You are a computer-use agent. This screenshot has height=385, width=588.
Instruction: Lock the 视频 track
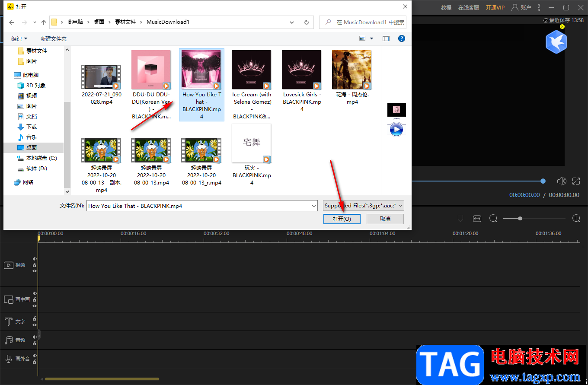point(35,265)
